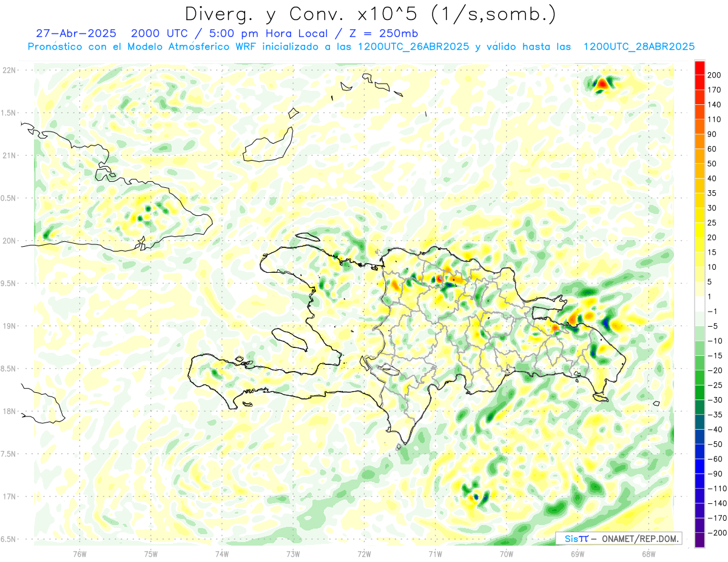
Task: Click the '71W' longitude label
Action: tap(435, 554)
